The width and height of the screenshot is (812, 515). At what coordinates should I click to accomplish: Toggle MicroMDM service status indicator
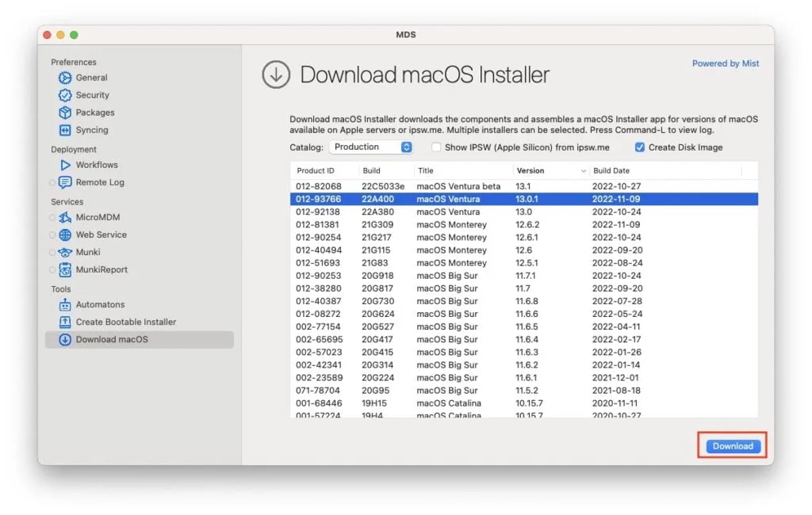52,217
